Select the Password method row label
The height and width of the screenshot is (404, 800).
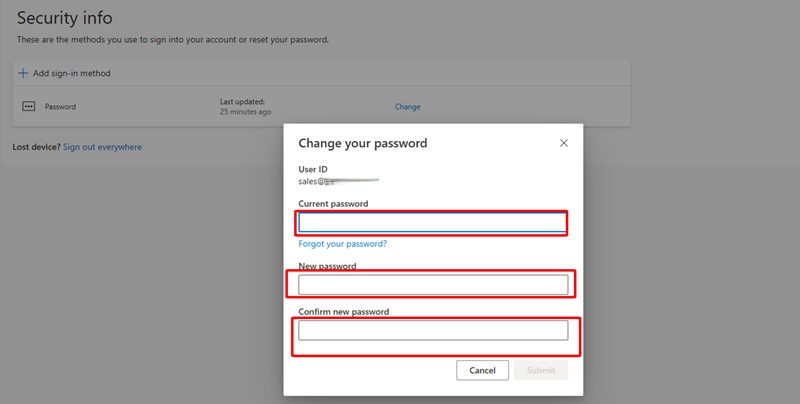click(61, 106)
